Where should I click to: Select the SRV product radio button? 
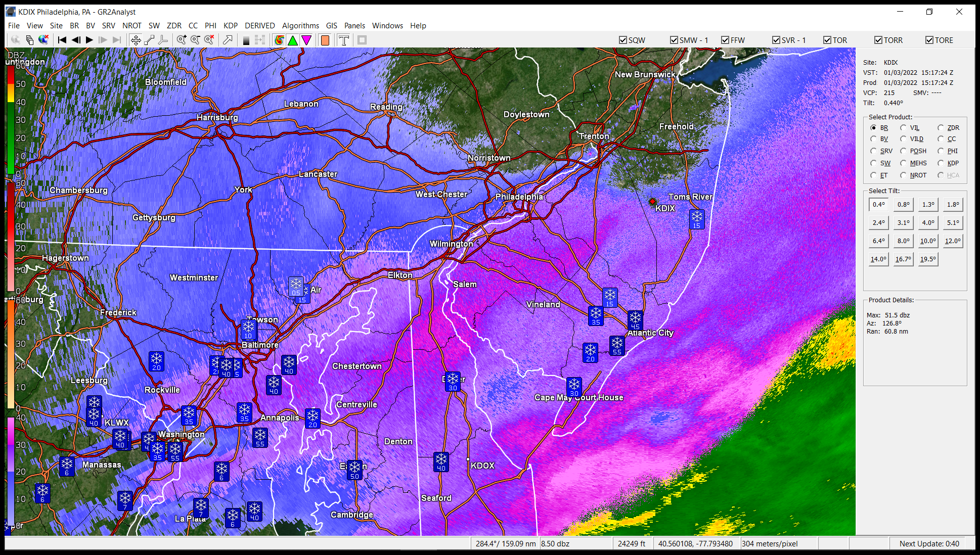click(x=873, y=151)
